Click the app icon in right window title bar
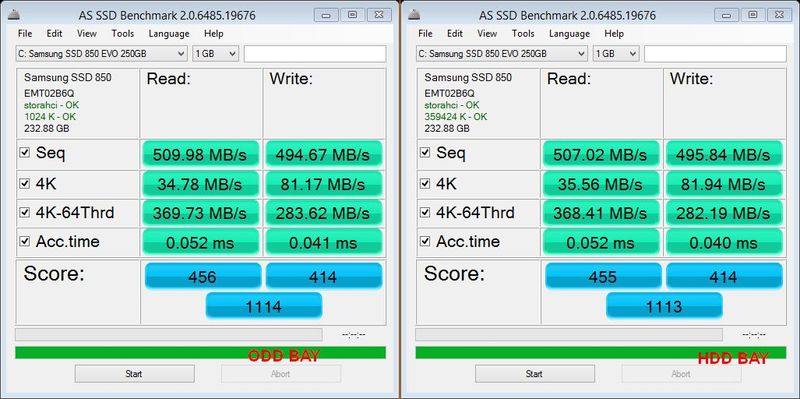 (414, 14)
